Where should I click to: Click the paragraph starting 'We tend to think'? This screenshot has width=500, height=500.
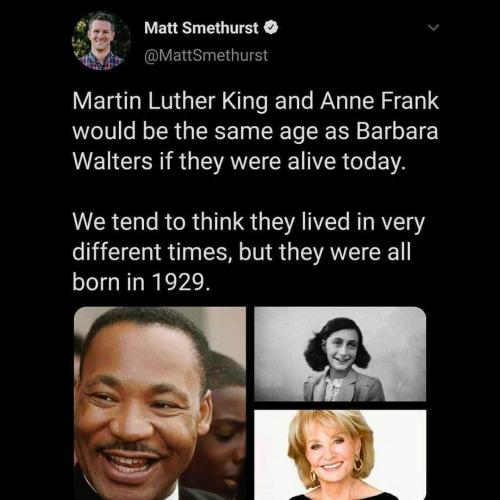pyautogui.click(x=249, y=252)
